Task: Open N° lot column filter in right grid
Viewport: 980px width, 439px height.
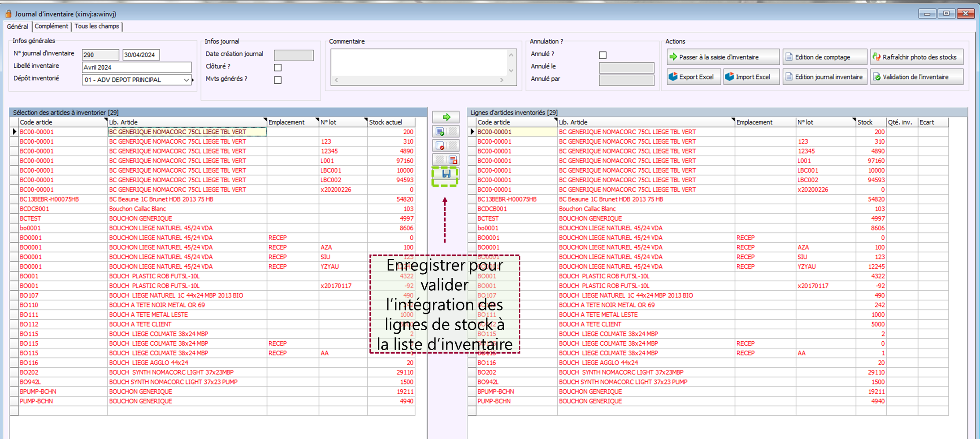Action: 853,120
